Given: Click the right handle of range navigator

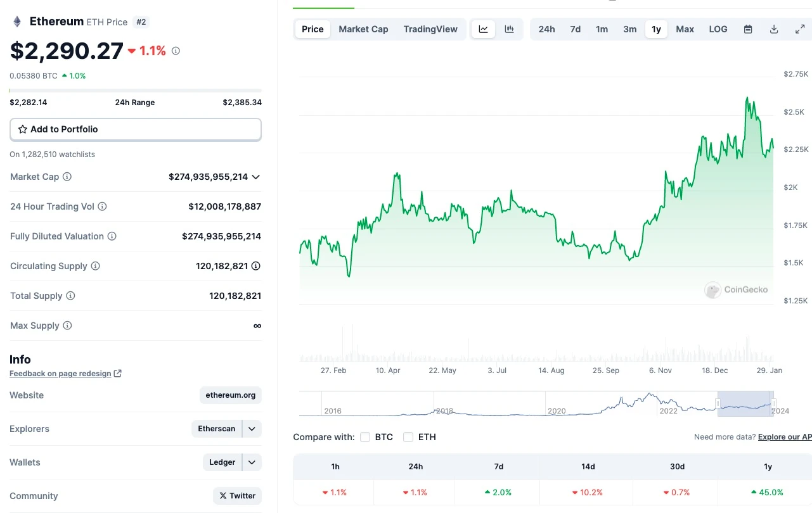Looking at the screenshot, I should tap(773, 403).
